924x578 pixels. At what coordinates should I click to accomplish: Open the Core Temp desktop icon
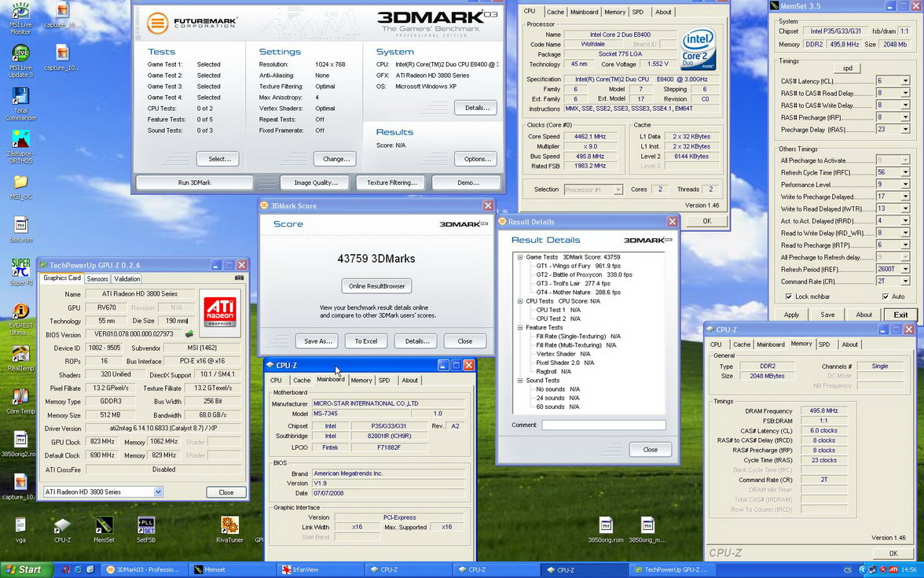20,397
